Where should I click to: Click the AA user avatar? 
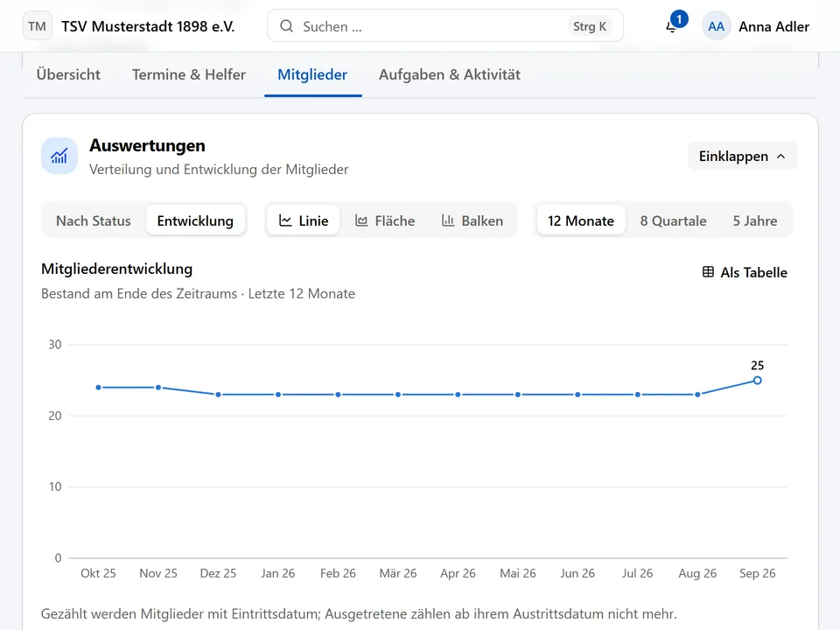[717, 26]
